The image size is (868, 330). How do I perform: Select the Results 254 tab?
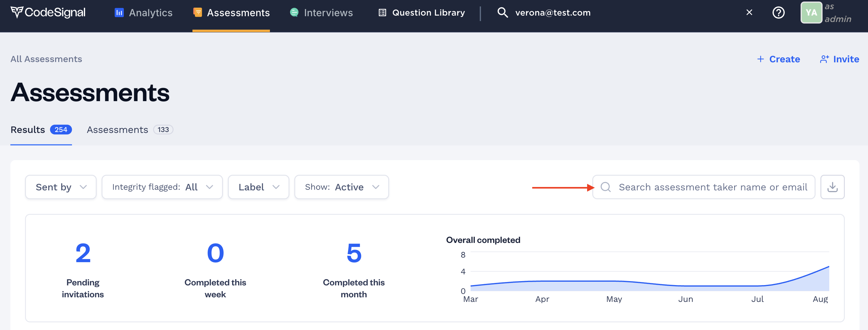coord(41,130)
